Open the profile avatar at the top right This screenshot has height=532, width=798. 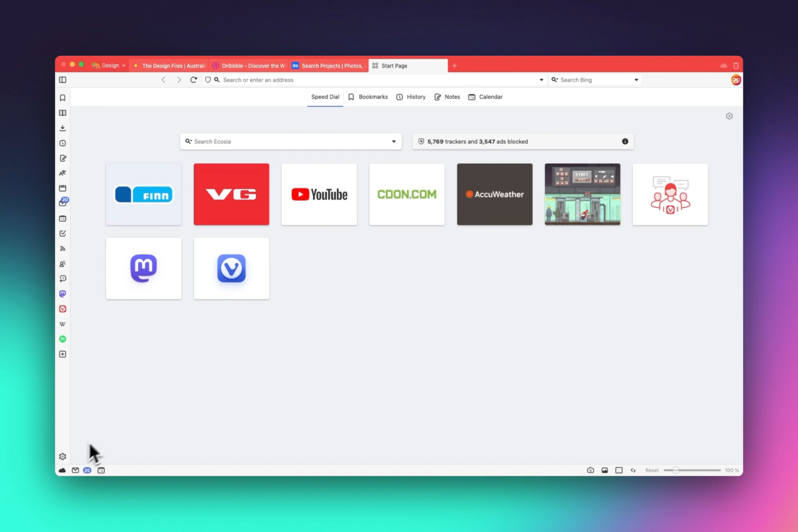736,80
